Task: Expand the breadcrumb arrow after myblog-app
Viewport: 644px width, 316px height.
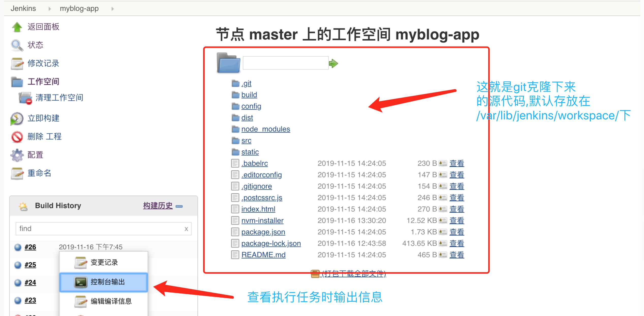Action: click(x=113, y=9)
